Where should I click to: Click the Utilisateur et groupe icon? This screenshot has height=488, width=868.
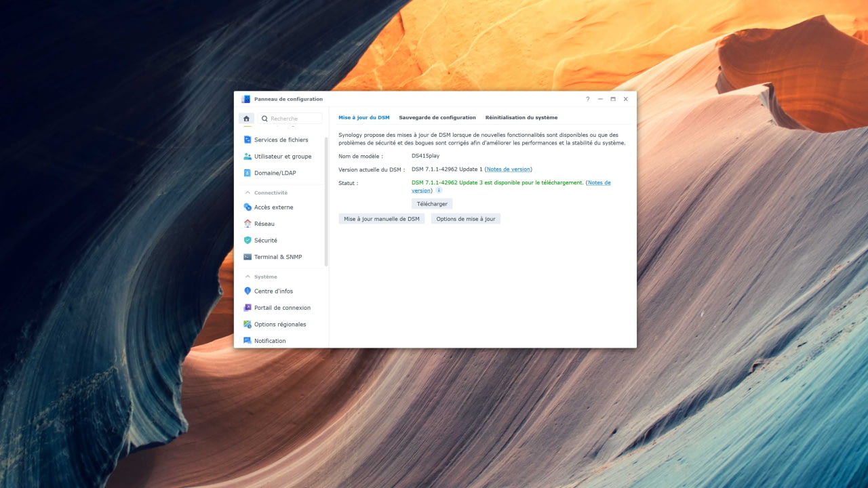pyautogui.click(x=248, y=157)
